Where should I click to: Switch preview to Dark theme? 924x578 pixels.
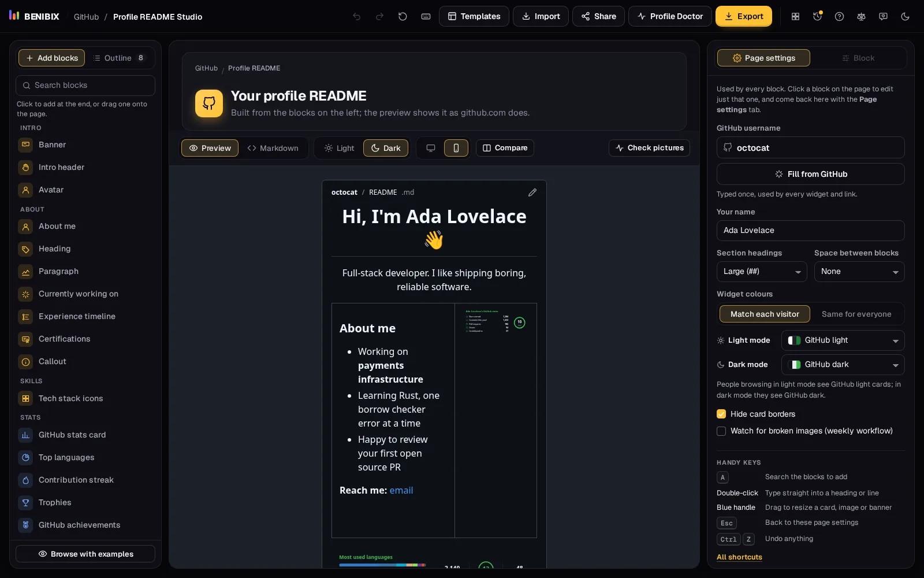point(386,148)
